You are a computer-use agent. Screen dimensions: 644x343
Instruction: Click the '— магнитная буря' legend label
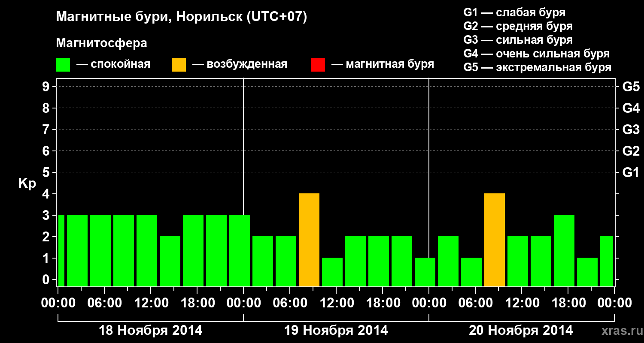(x=383, y=65)
